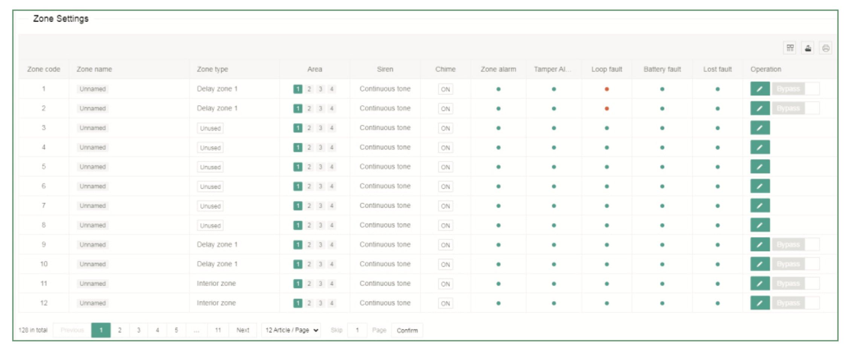
Task: Click the red Loop fault indicator, zone 2
Action: pos(607,109)
